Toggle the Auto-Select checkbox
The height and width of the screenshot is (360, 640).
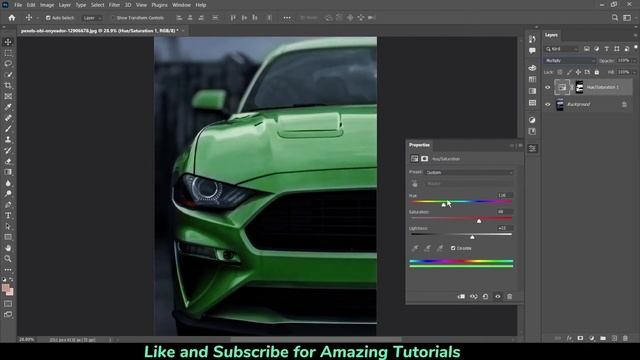point(48,18)
